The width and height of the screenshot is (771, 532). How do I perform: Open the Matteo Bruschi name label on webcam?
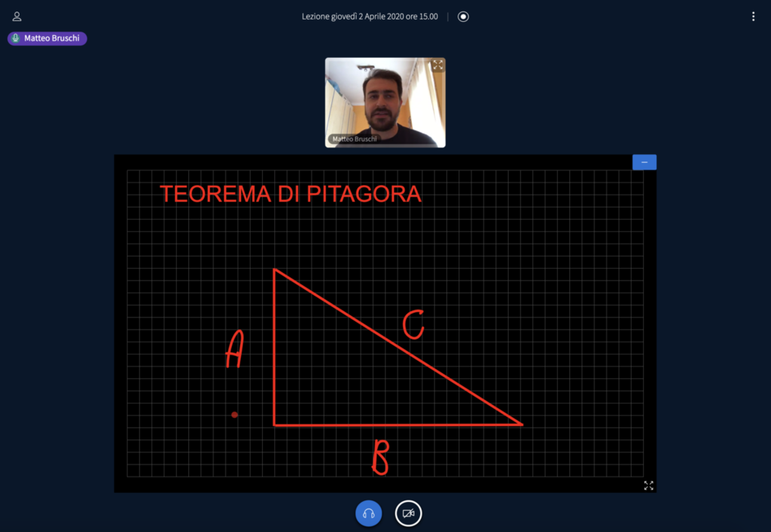coord(352,139)
